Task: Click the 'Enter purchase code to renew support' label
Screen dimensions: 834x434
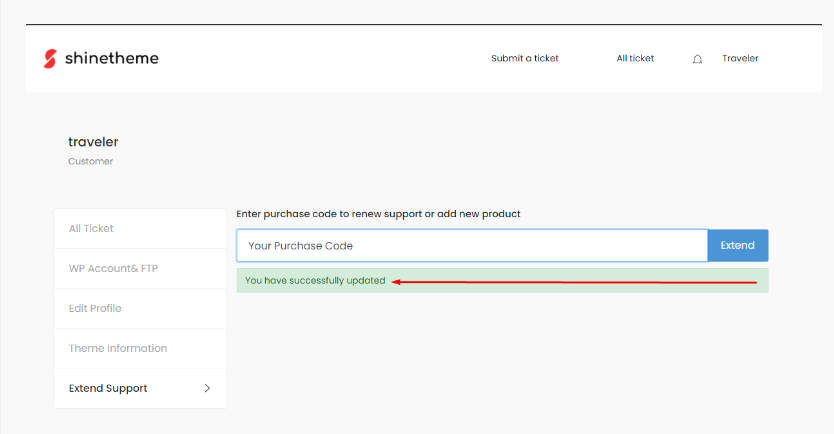Action: (378, 214)
